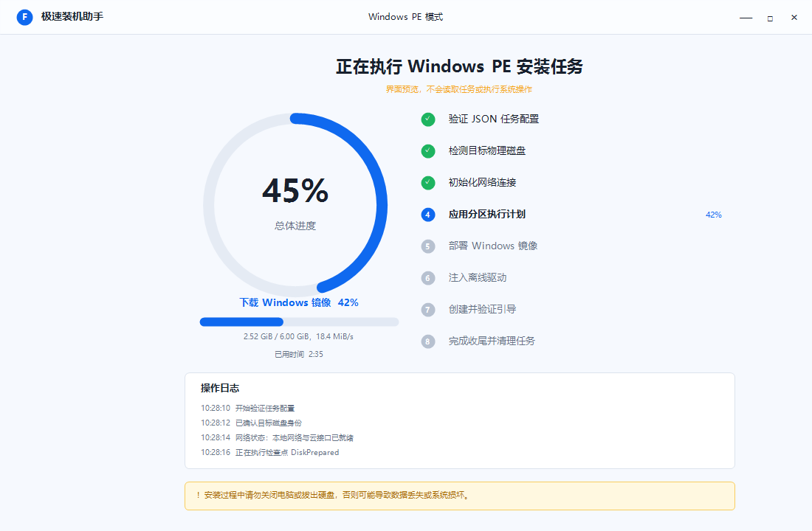
Task: Click the download progress bar
Action: pyautogui.click(x=299, y=322)
